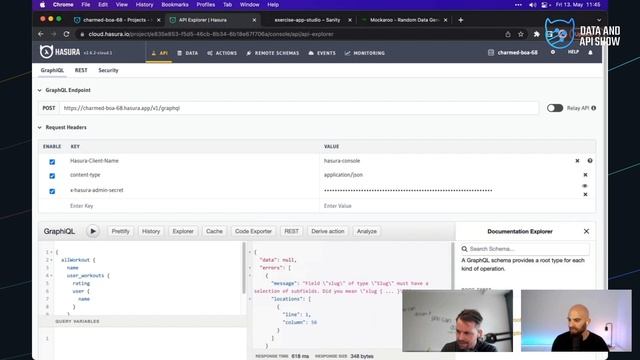
Task: Share this page from address bar
Action: click(508, 34)
